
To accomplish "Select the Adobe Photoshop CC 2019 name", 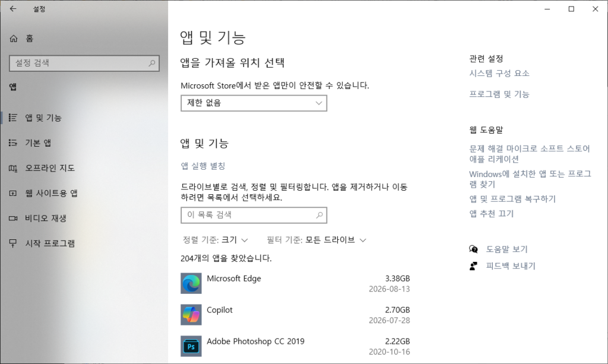I will [255, 341].
